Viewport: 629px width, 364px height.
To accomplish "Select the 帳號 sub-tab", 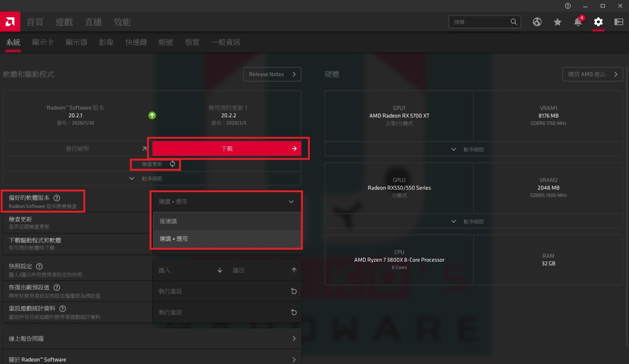I will point(166,42).
